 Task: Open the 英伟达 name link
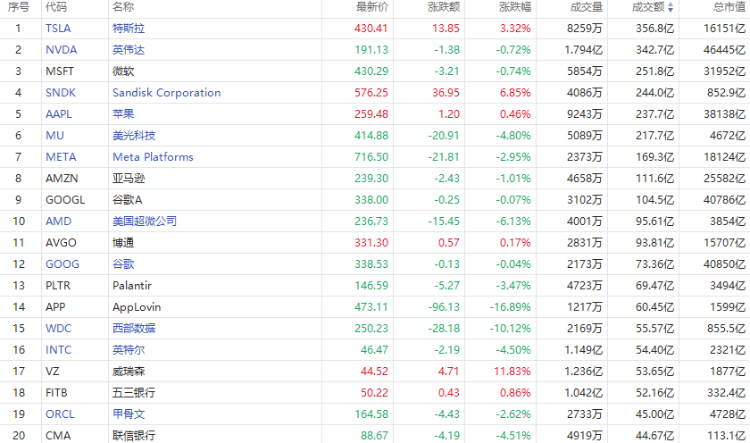[128, 50]
